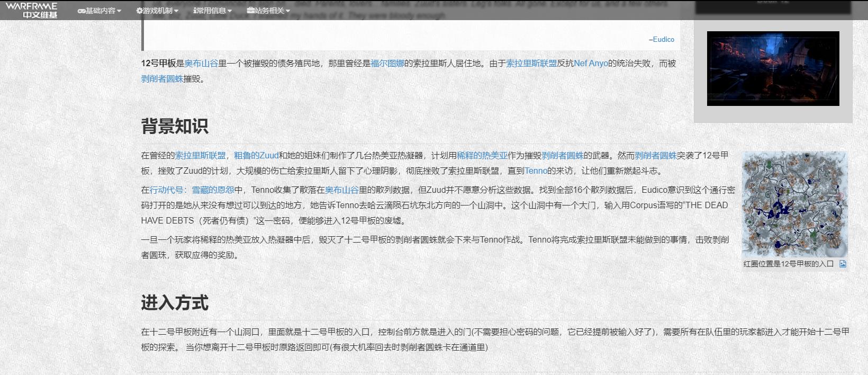Expand the 基础内容 dropdown caret

[x=119, y=11]
